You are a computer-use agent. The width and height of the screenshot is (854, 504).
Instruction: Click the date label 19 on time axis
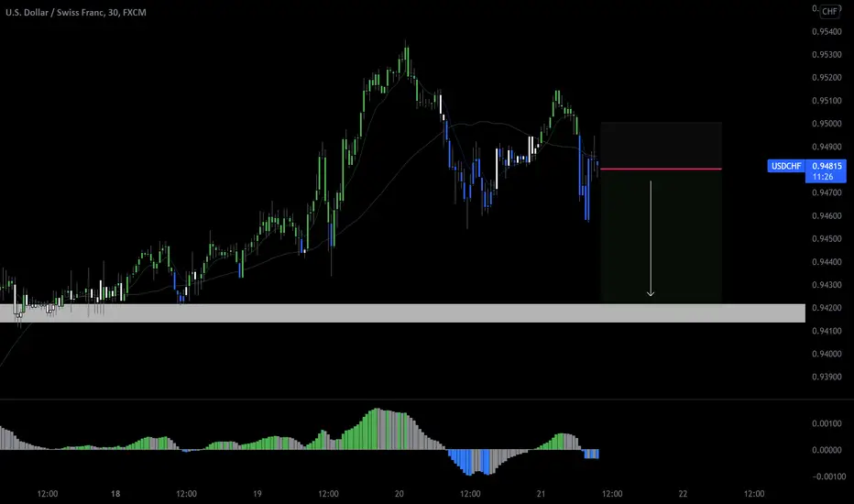[x=257, y=494]
